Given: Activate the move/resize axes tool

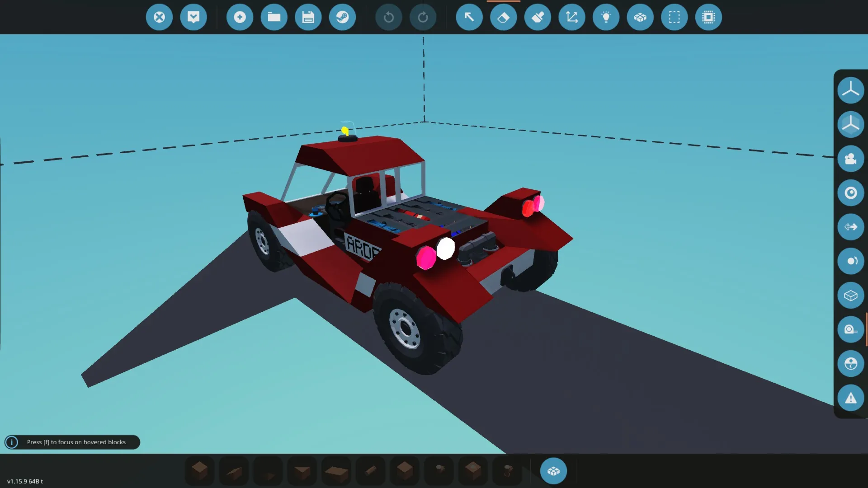Looking at the screenshot, I should [x=572, y=17].
